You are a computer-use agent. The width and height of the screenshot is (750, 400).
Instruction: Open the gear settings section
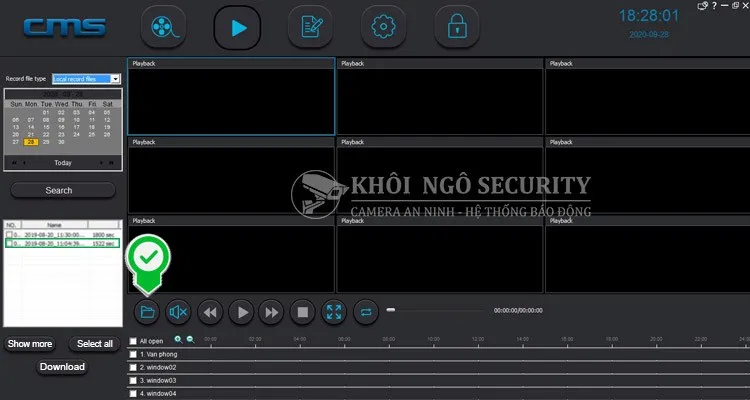click(x=384, y=27)
